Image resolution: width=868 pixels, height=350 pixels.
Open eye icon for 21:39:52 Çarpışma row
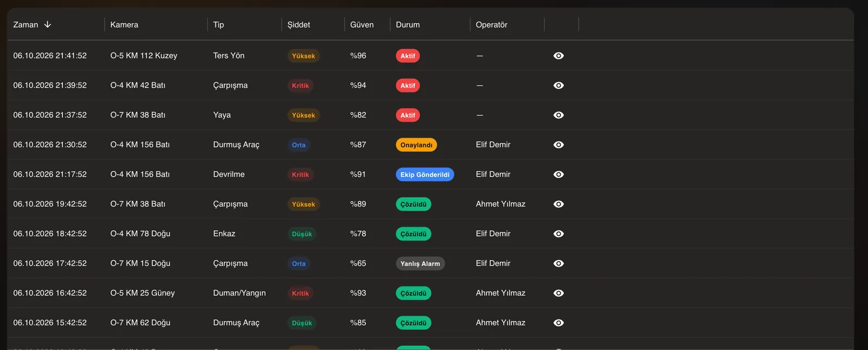(x=558, y=86)
